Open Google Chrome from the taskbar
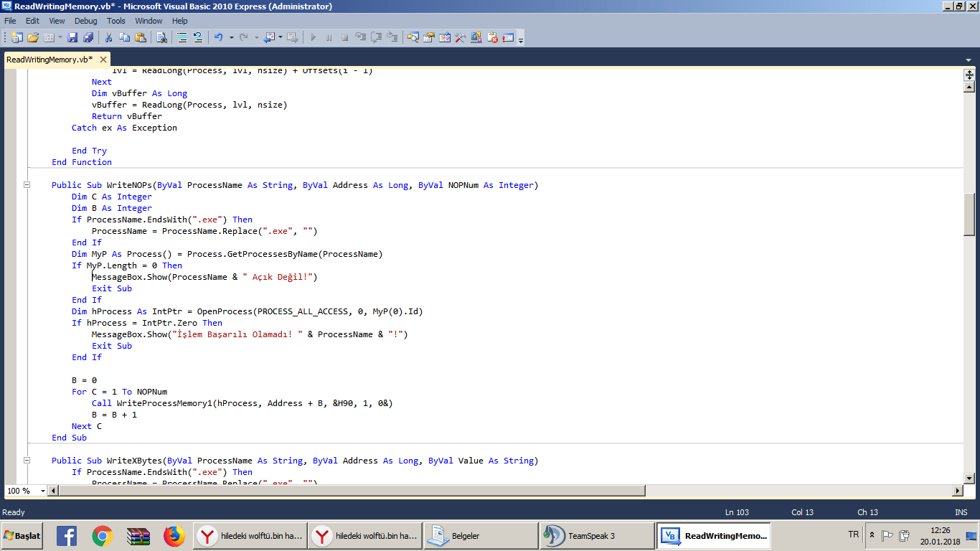Screen dimensions: 980x551 point(103,536)
